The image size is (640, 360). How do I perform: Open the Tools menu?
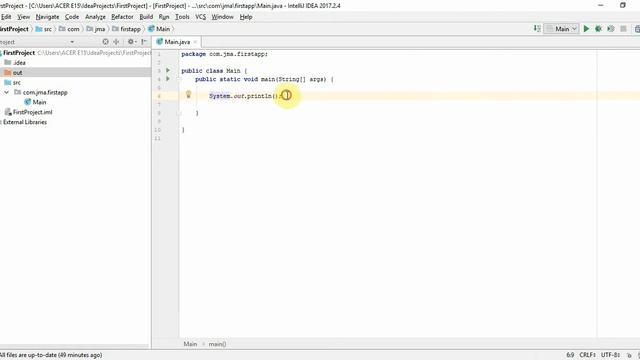[x=182, y=17]
